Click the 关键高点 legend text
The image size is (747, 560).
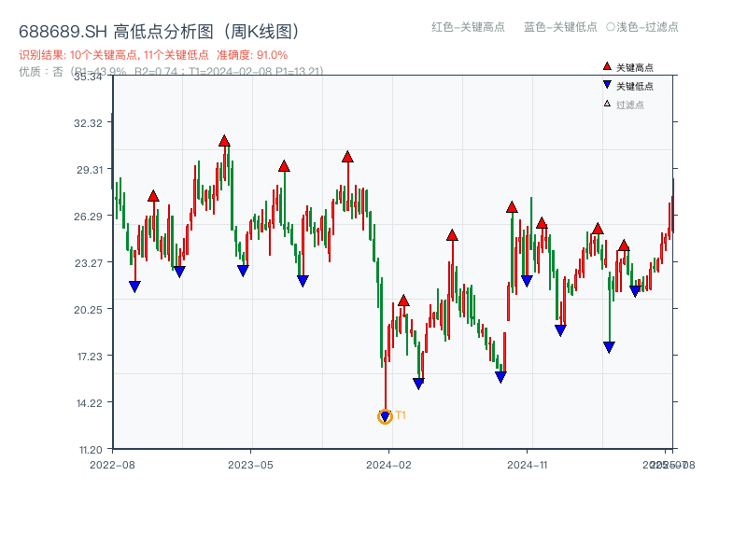pyautogui.click(x=635, y=67)
